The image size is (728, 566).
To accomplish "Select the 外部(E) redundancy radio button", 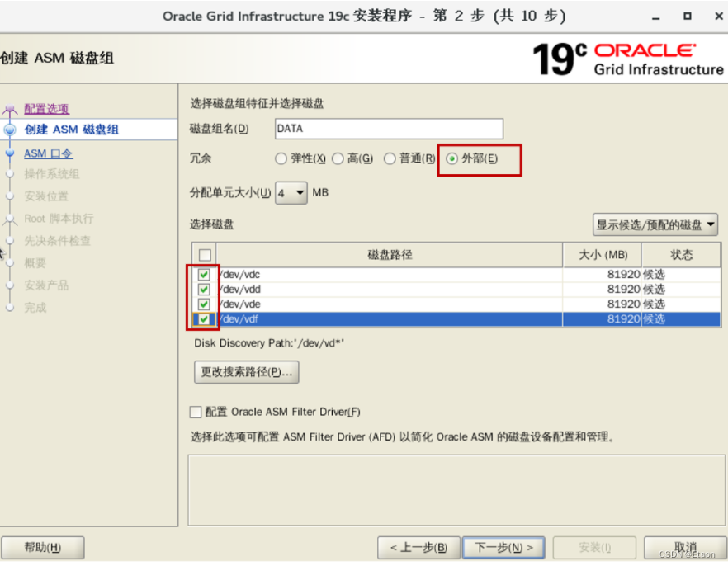I will click(x=451, y=158).
